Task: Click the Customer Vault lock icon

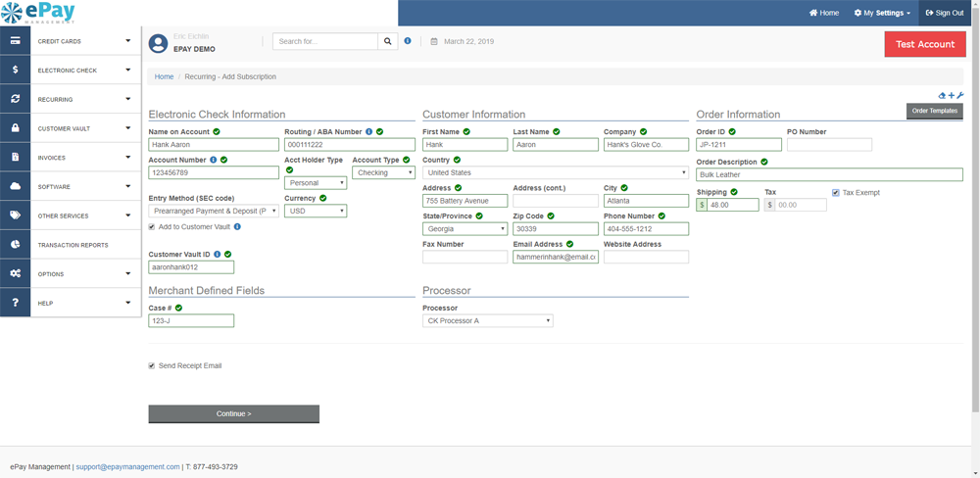Action: [16, 128]
